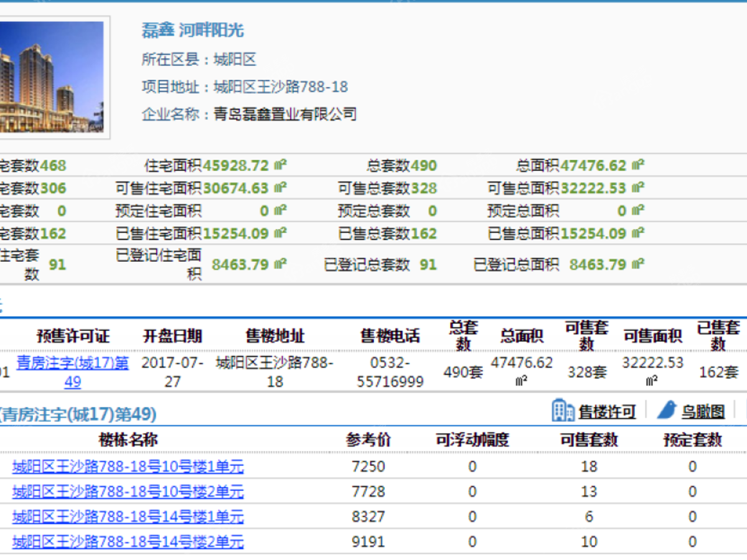
Task: Click the permit row's 490套 cell
Action: point(463,373)
